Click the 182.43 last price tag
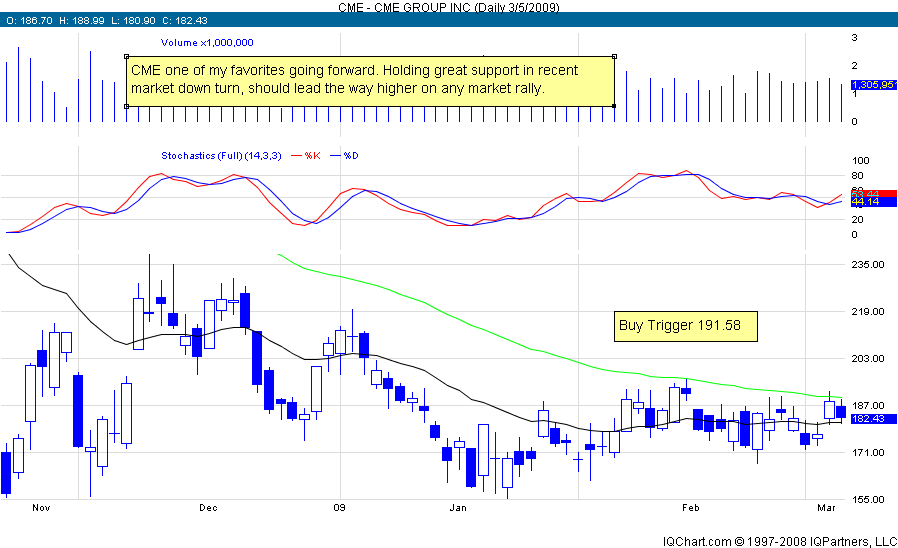The image size is (898, 548). click(873, 419)
